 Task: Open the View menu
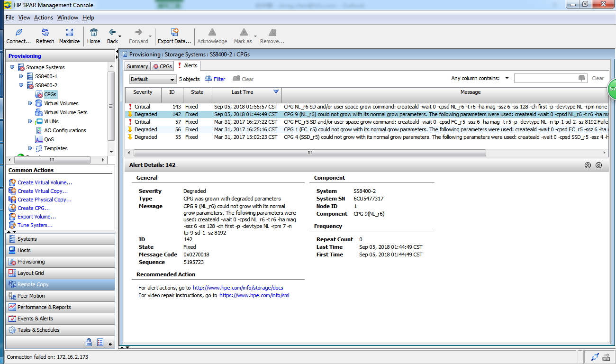(24, 18)
